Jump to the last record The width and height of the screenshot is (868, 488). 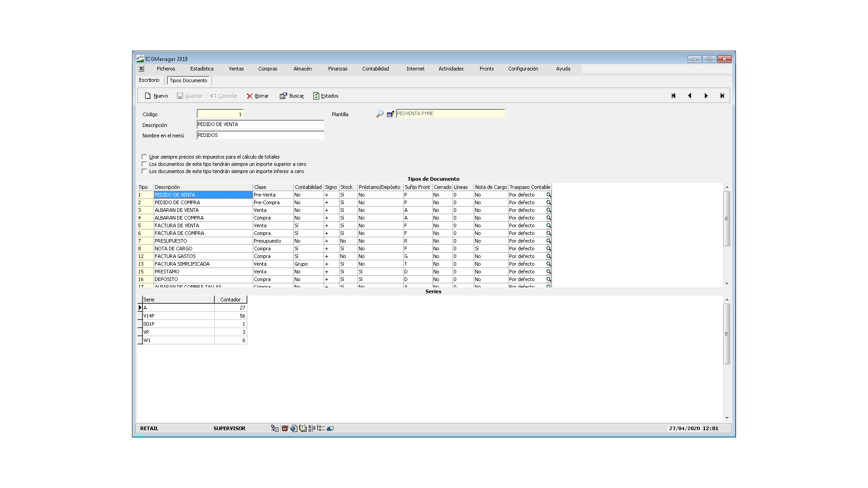pos(722,96)
